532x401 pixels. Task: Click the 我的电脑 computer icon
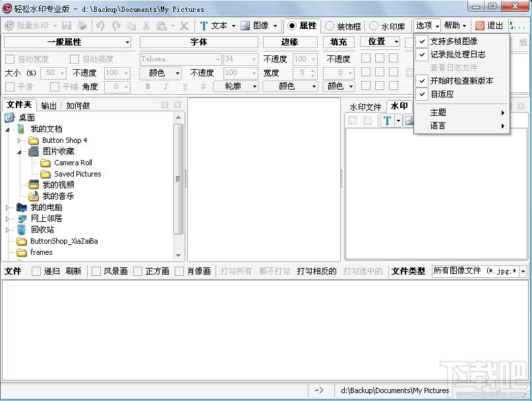point(22,207)
